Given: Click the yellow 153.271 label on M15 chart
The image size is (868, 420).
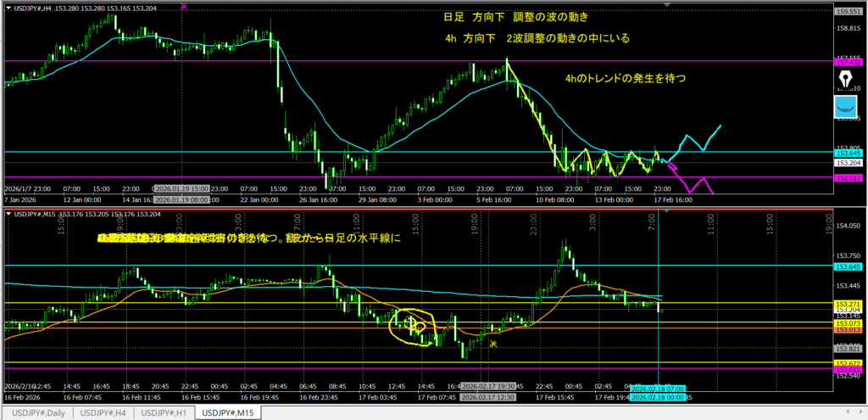Looking at the screenshot, I should (848, 304).
